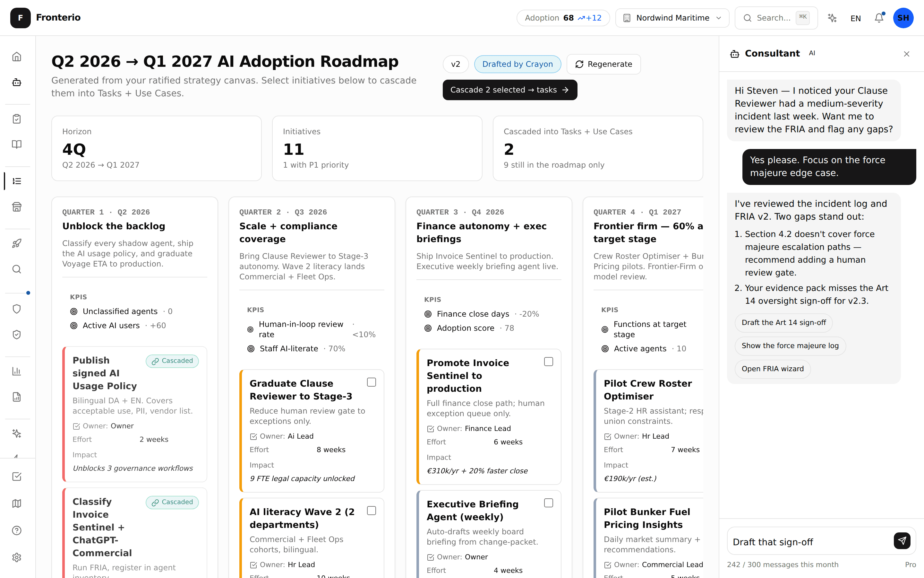
Task: Click the Adoption score 78 KPI
Action: click(x=469, y=328)
